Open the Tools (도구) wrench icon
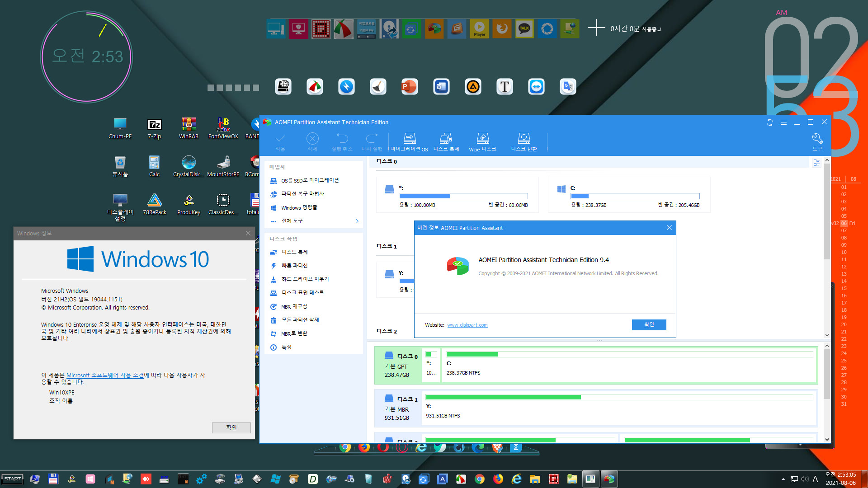The height and width of the screenshot is (488, 868). (x=817, y=142)
